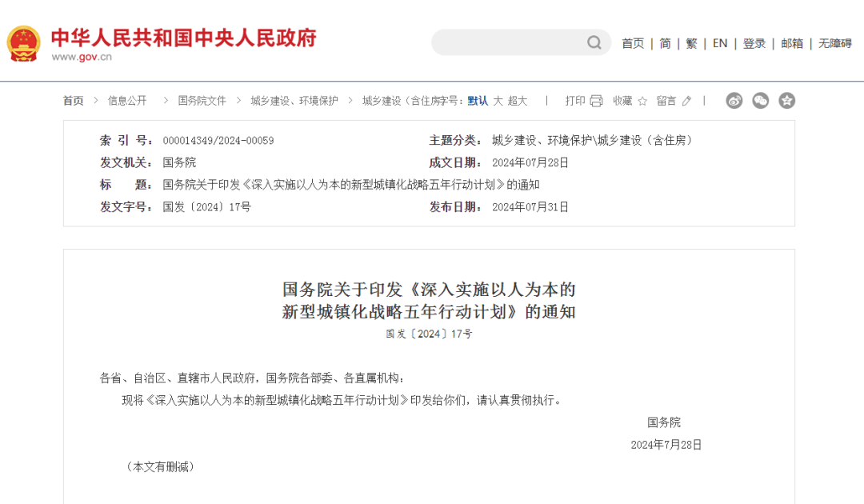
Task: Click the printer icon next to 打印
Action: coord(596,101)
